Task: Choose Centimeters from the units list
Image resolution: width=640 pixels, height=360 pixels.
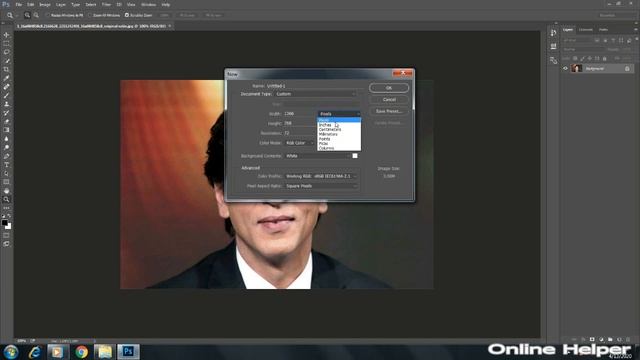Action: (x=339, y=129)
